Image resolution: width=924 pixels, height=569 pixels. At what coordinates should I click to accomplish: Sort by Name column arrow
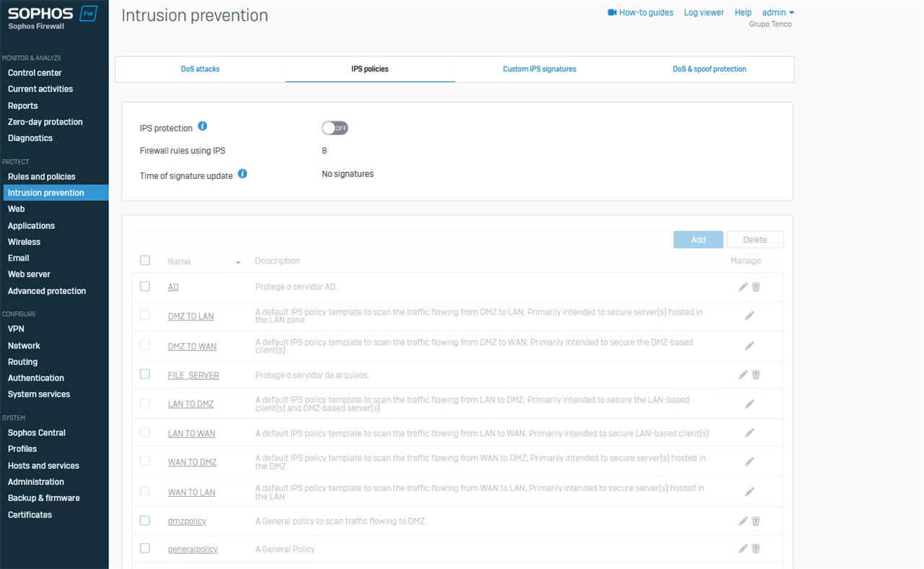click(x=237, y=262)
